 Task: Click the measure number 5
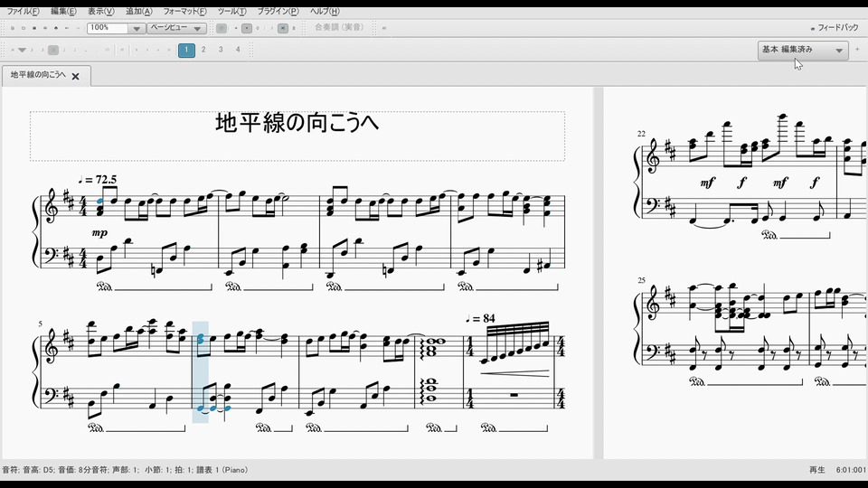[41, 324]
